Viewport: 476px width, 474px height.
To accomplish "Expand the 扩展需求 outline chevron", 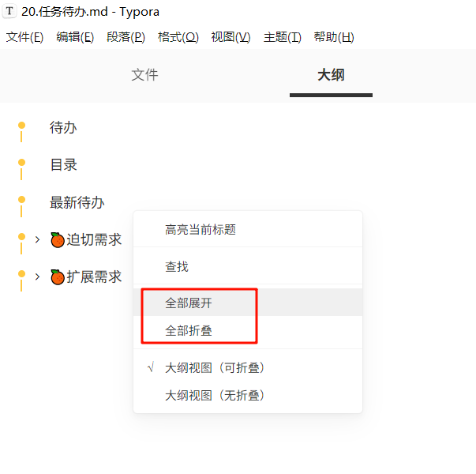I will [37, 276].
